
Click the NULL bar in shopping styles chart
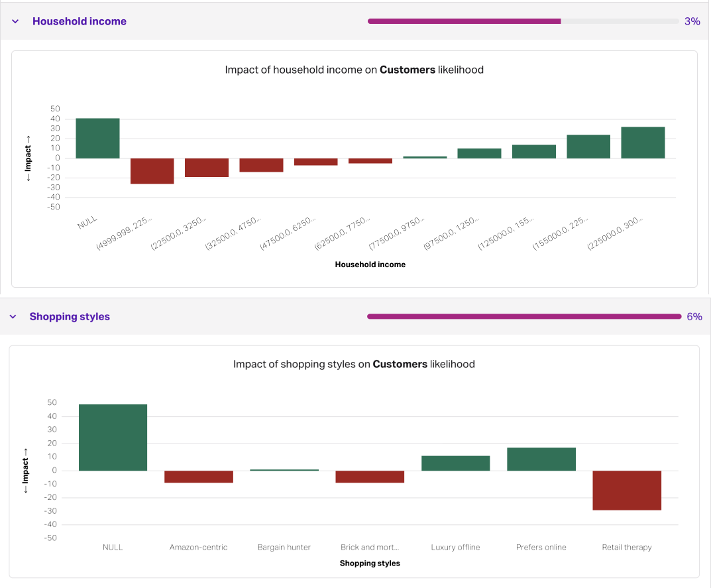(113, 438)
